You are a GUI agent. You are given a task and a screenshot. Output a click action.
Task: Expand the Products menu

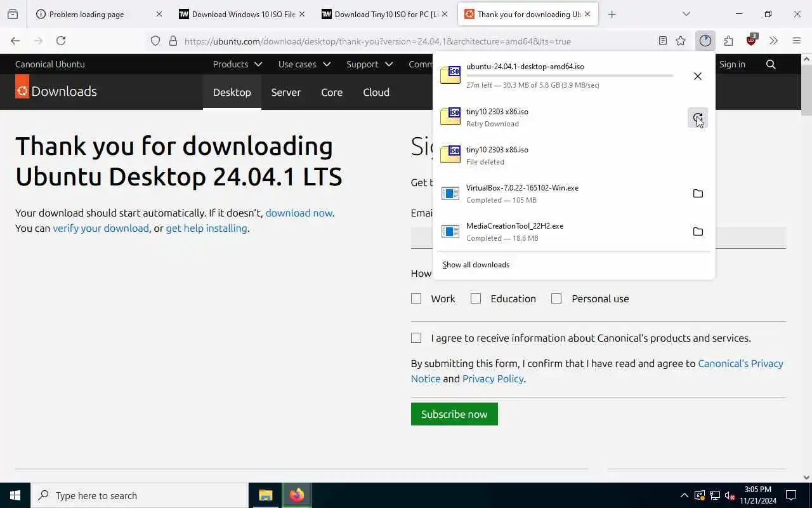(x=237, y=64)
